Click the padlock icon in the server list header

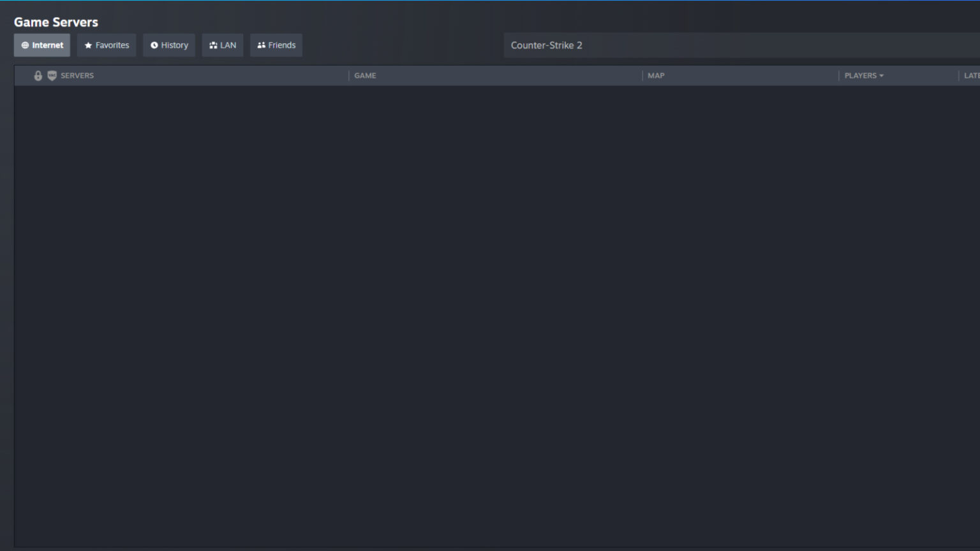click(38, 75)
